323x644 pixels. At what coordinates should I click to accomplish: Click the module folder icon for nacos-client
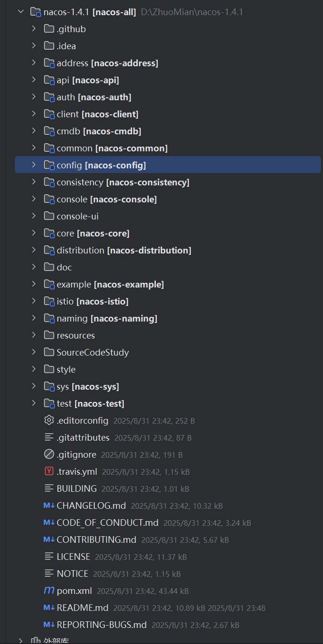pos(49,114)
